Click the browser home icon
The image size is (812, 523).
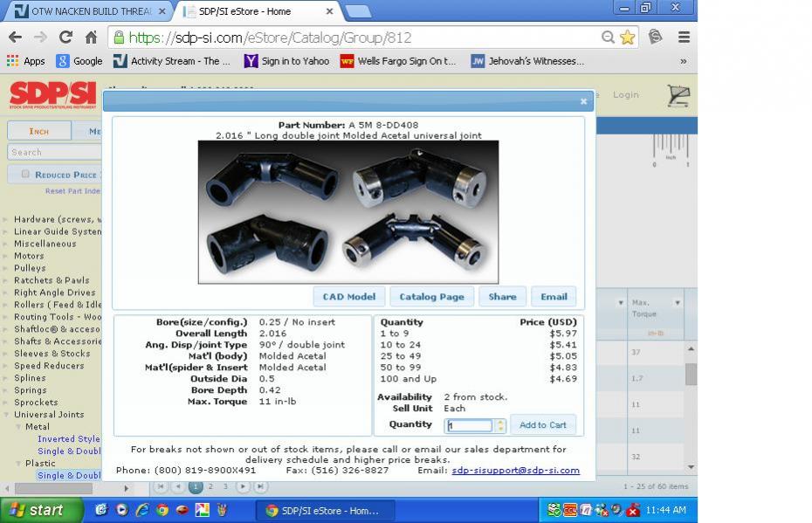pyautogui.click(x=91, y=38)
